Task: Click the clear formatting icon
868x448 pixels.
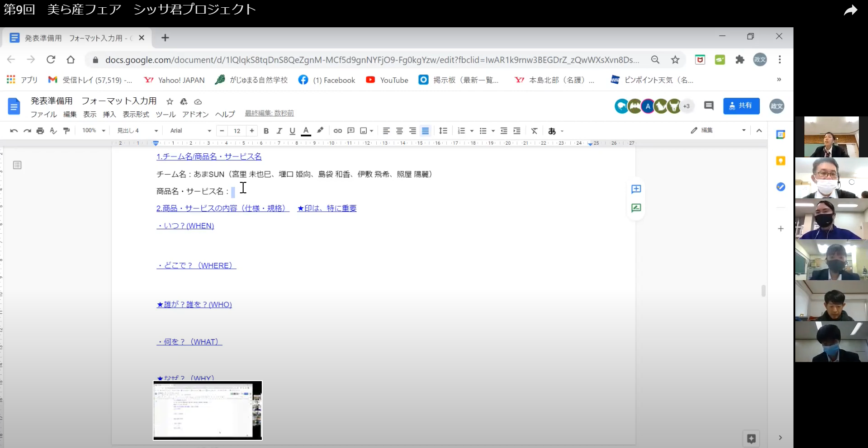Action: [534, 131]
